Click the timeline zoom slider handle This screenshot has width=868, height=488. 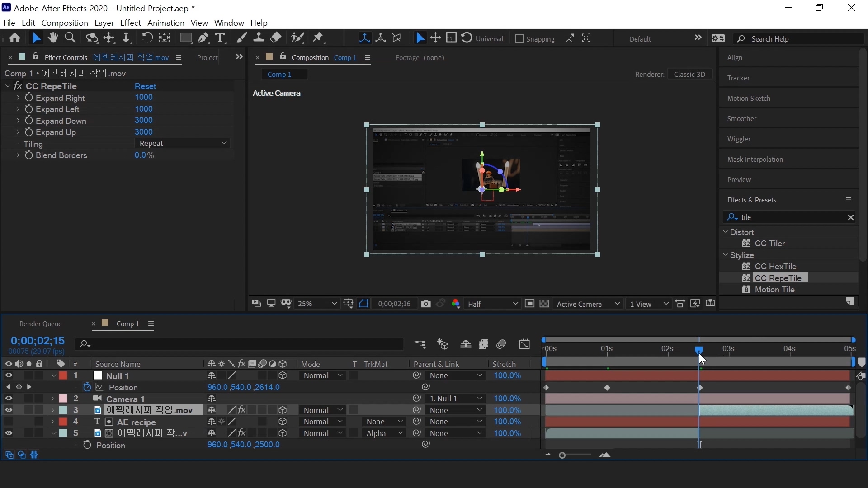point(562,455)
